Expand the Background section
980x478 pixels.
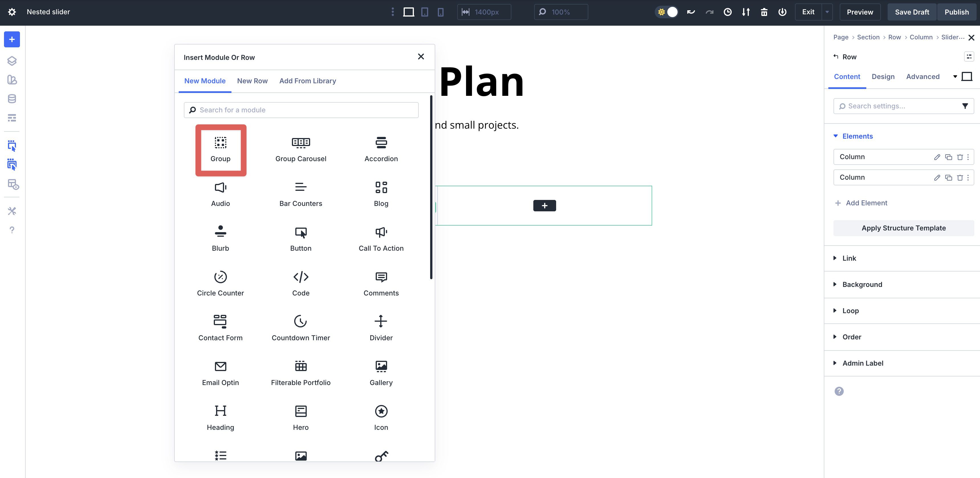coord(862,284)
